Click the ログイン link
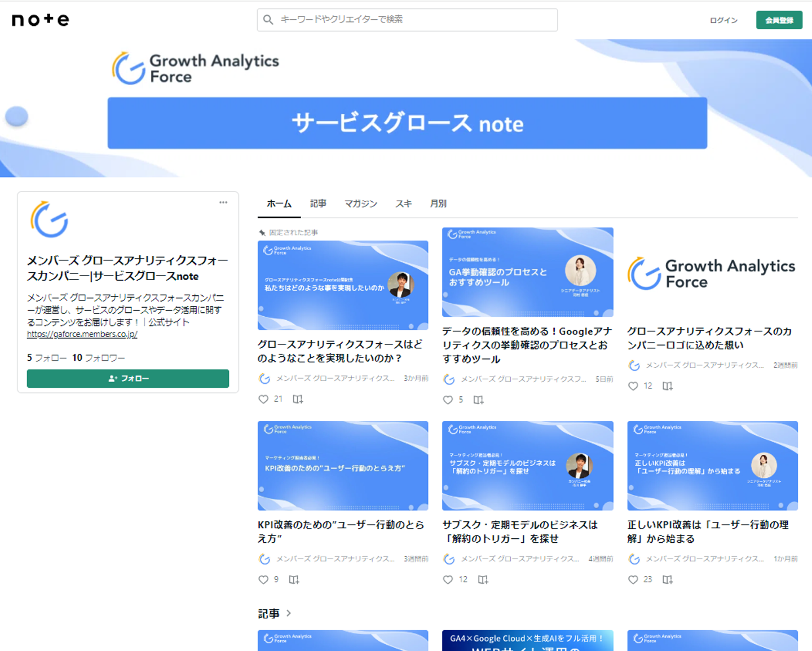812x651 pixels. (723, 20)
